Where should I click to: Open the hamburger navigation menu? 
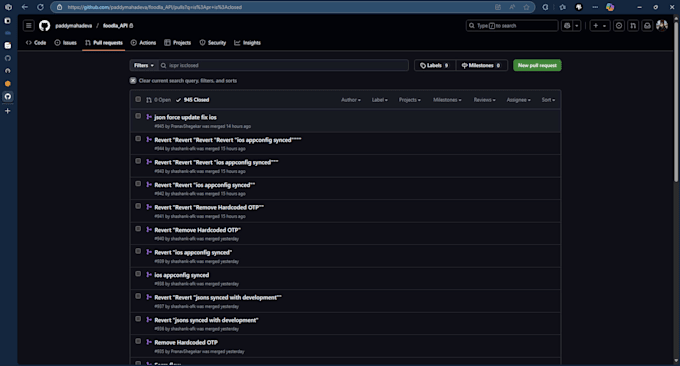click(29, 26)
